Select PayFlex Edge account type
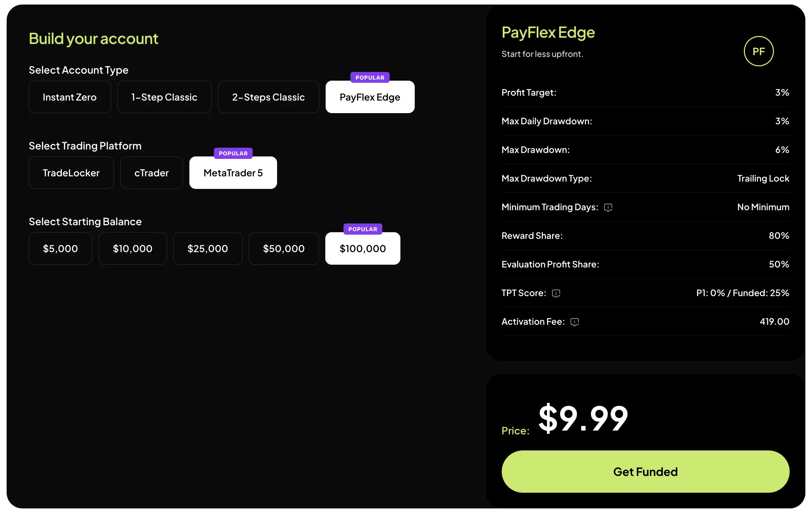The image size is (812, 514). (370, 97)
